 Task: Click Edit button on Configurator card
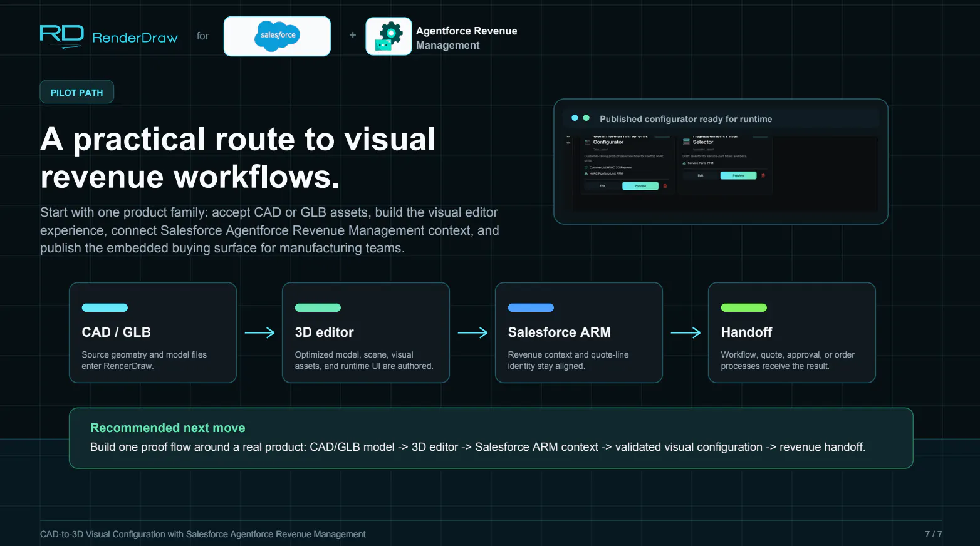pos(602,186)
